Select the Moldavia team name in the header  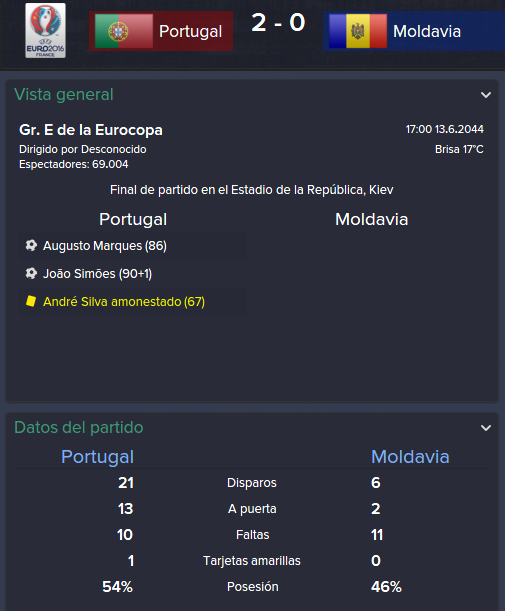[427, 31]
